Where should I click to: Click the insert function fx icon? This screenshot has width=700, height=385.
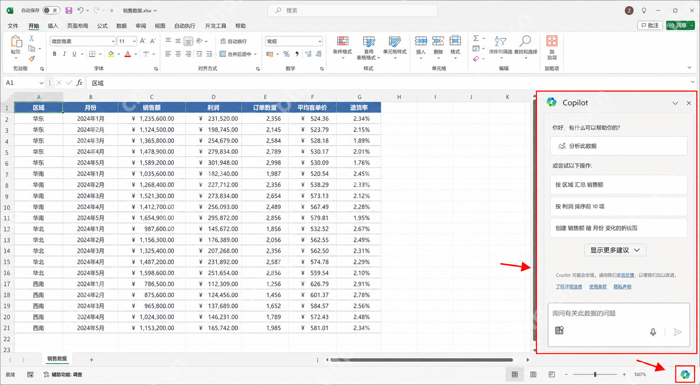click(79, 83)
